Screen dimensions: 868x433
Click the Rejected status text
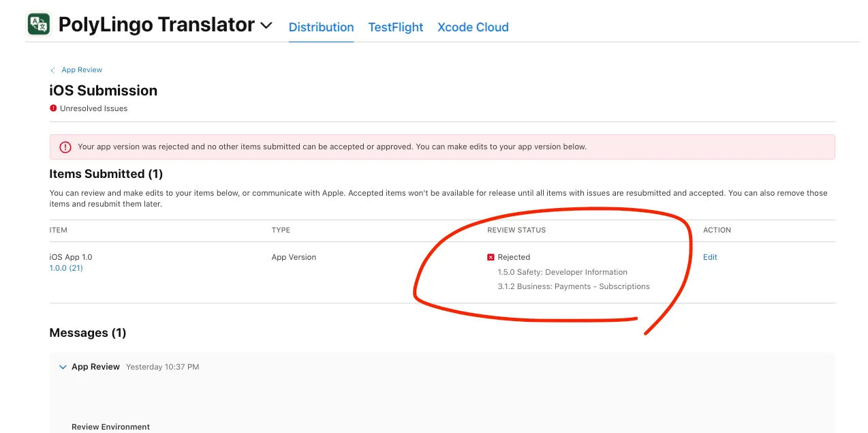514,257
